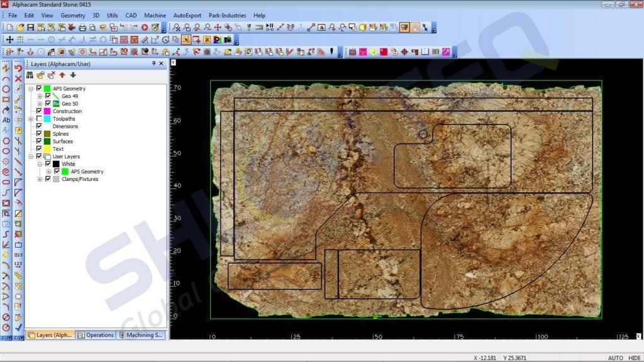Add new layer with folder-hand icon

40,75
